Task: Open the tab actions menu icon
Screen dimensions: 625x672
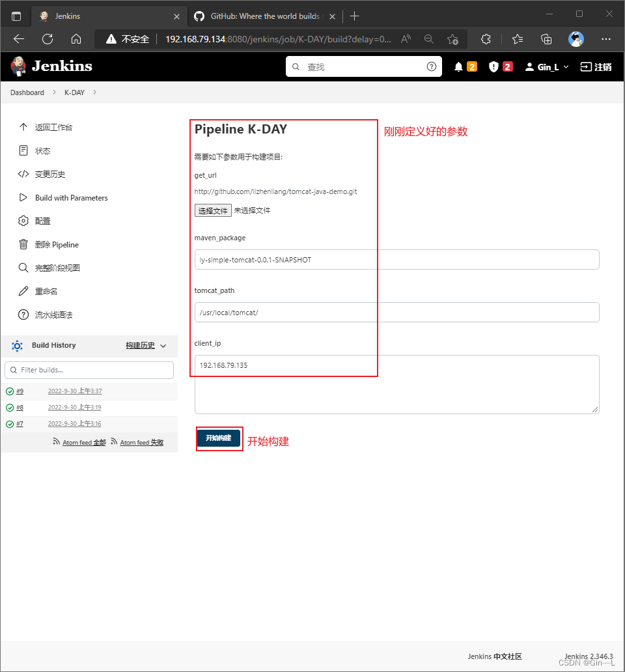Action: pyautogui.click(x=16, y=16)
